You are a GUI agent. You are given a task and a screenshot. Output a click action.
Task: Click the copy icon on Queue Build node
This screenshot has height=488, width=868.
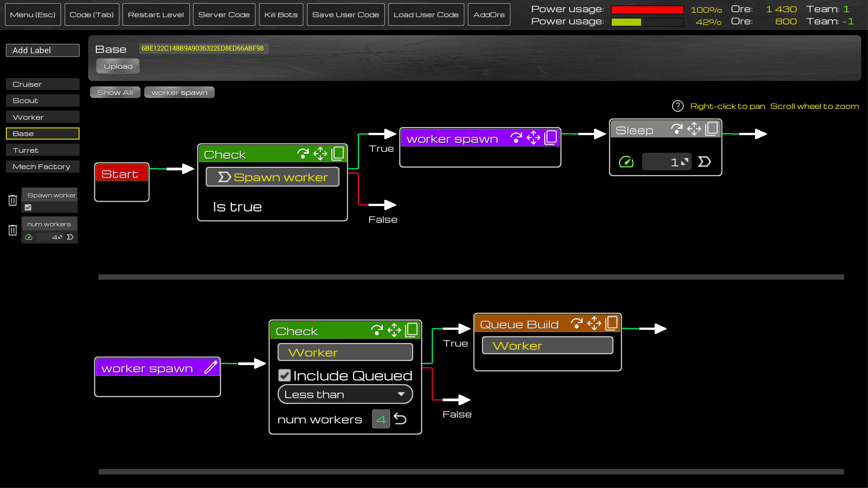[612, 323]
